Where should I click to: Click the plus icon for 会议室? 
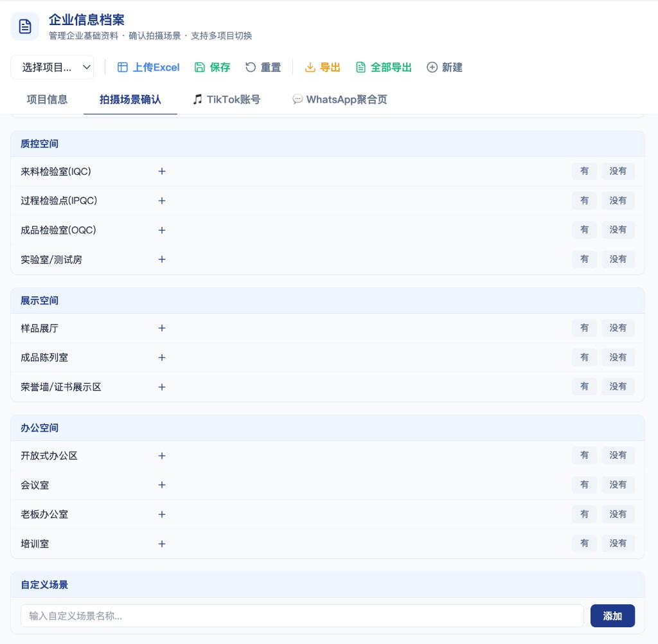162,485
